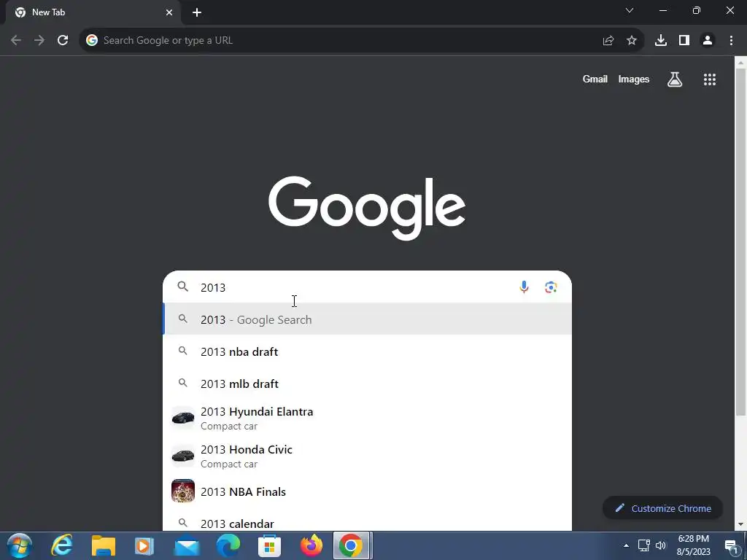747x560 pixels.
Task: Select the '2013 mlb draft' suggestion
Action: pyautogui.click(x=368, y=384)
